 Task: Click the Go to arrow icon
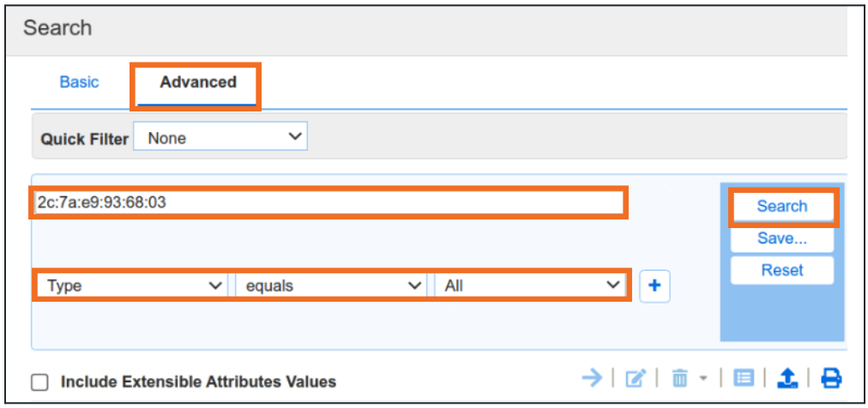coord(592,378)
